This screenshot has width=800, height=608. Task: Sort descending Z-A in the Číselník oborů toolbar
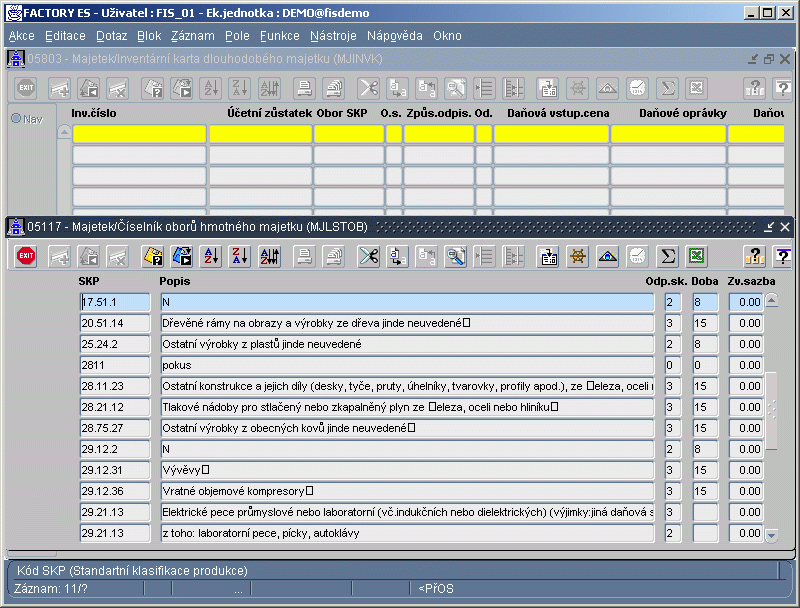click(240, 257)
